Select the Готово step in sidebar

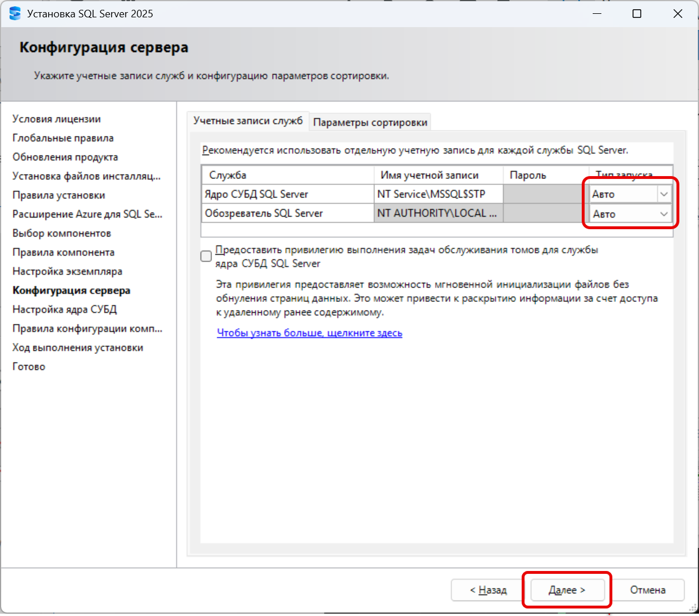[x=29, y=367]
